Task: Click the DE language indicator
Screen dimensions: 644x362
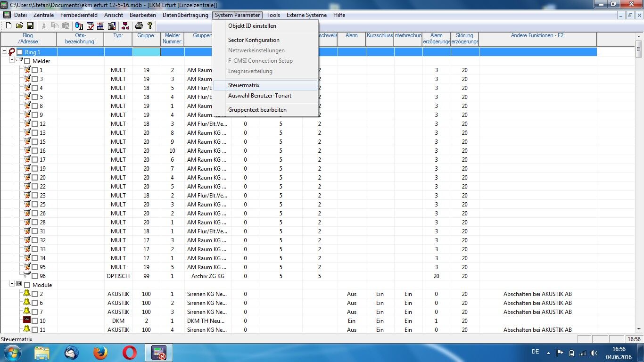Action: 535,352
